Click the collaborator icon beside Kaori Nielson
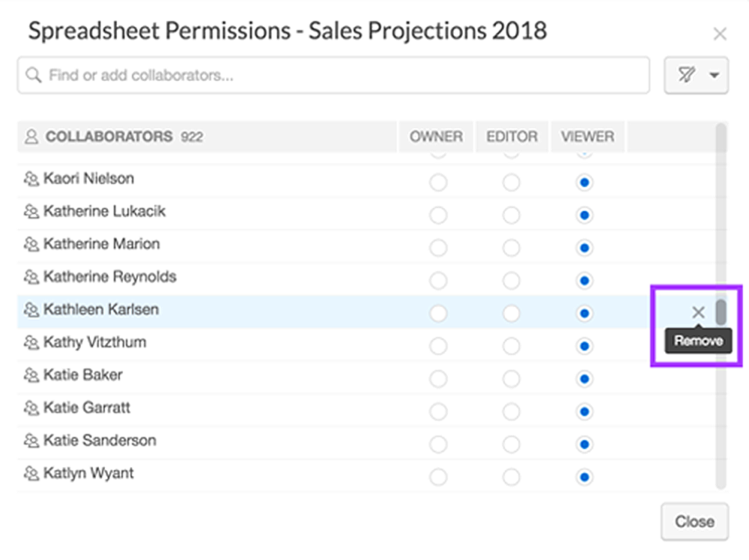Viewport: 749px width, 560px height. [31, 179]
